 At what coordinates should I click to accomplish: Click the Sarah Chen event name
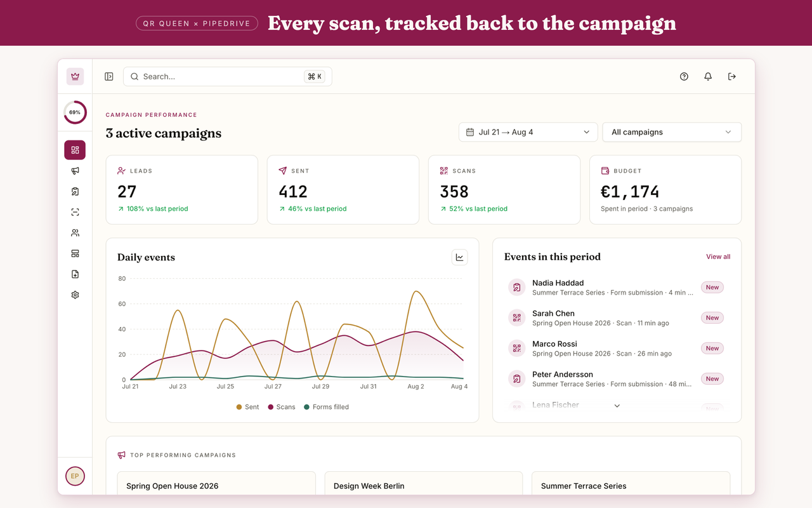[x=553, y=314]
